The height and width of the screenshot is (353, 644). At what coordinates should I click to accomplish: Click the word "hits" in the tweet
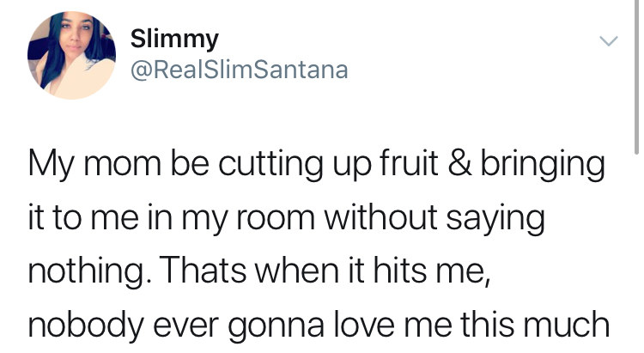(400, 270)
